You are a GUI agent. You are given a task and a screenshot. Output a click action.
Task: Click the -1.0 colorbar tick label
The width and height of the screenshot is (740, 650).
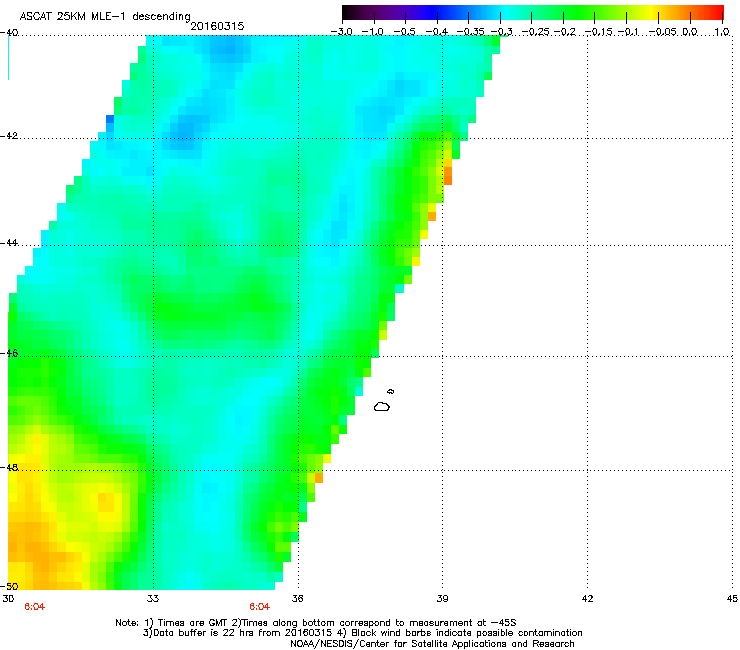pos(373,32)
